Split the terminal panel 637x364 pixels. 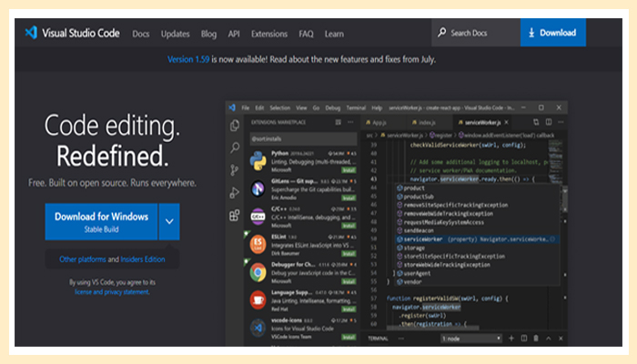pos(524,339)
